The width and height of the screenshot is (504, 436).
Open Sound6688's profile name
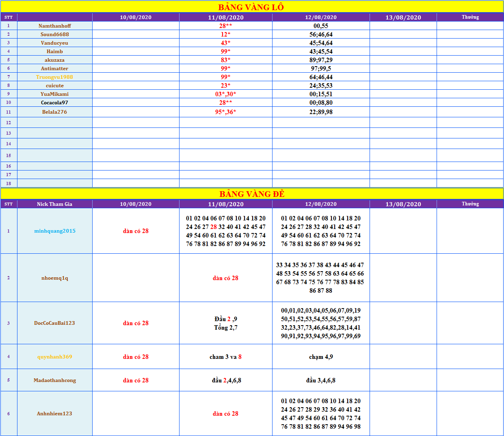54,35
